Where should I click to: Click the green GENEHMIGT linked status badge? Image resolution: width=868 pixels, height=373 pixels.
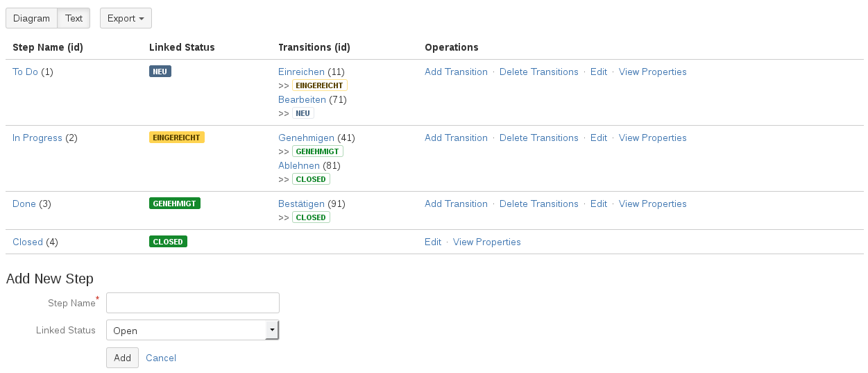(x=175, y=204)
